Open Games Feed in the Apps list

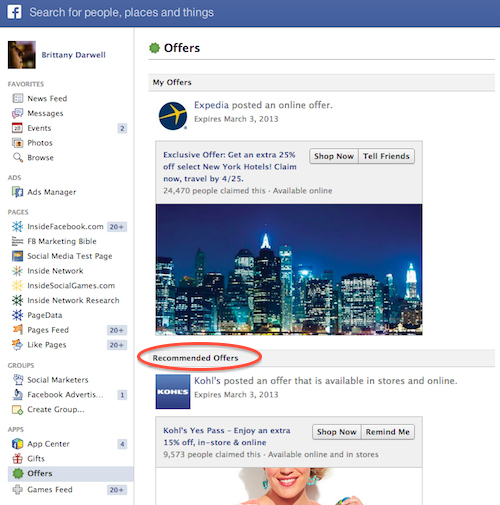click(x=50, y=490)
